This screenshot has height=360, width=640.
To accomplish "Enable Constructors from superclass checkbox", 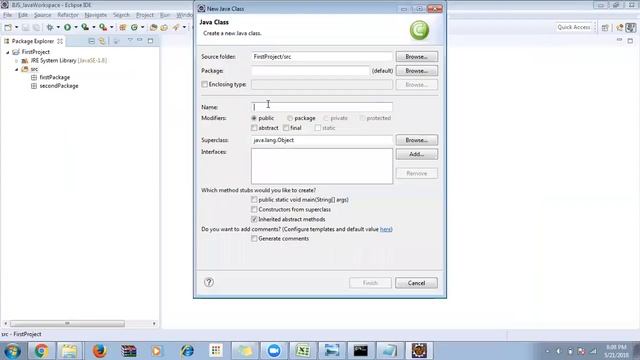I will click(254, 209).
